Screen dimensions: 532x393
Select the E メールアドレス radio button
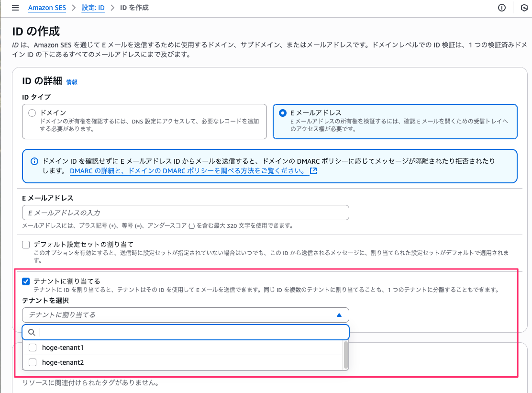(x=282, y=113)
